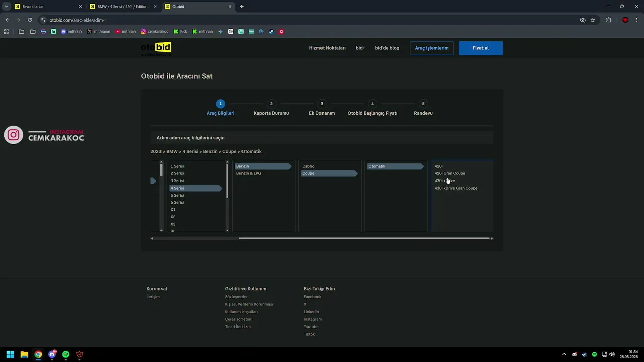Click the Fiyat al button

coord(480,48)
